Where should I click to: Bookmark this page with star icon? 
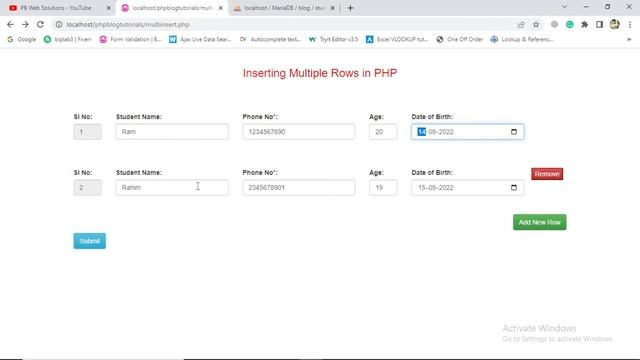click(536, 24)
